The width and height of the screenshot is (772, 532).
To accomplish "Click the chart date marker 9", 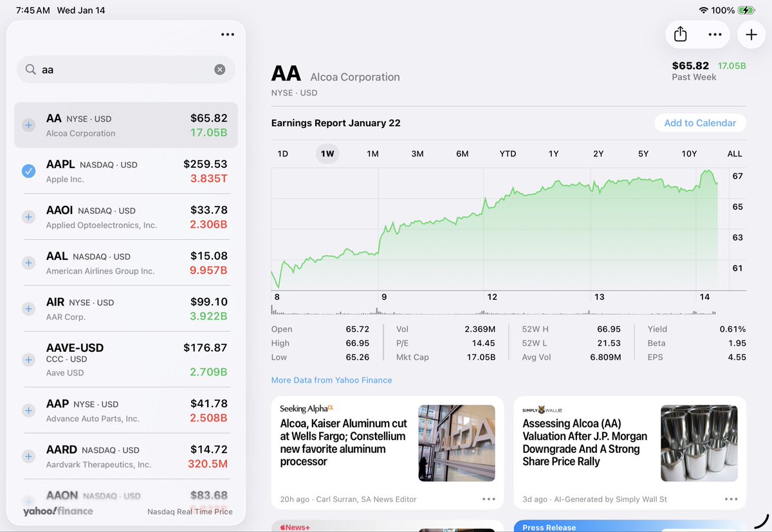I will 384,297.
